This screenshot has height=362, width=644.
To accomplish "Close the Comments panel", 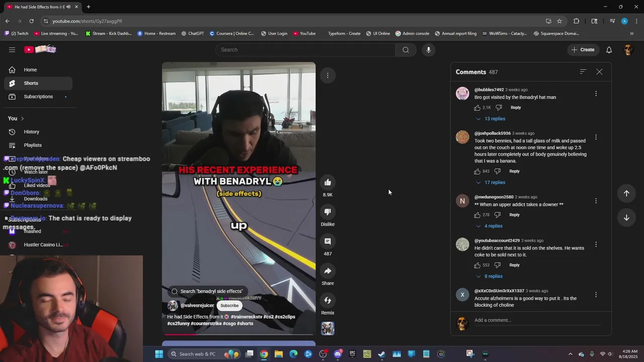I will [x=599, y=72].
